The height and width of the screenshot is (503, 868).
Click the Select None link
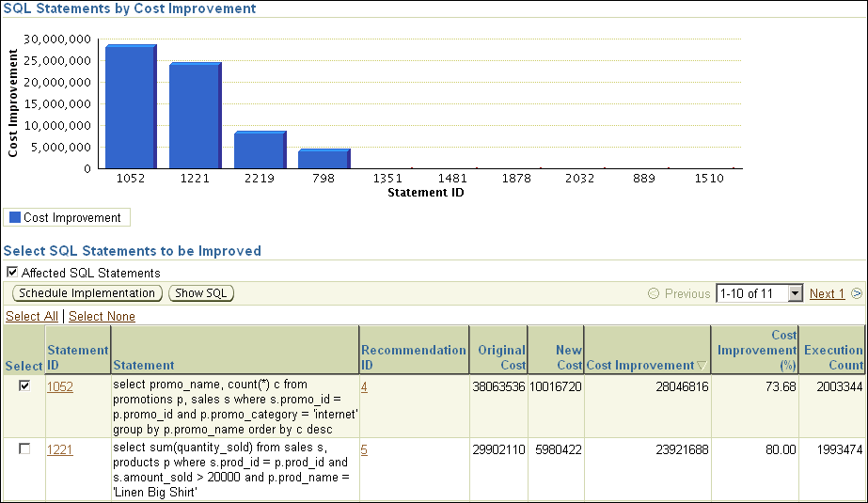pos(102,316)
